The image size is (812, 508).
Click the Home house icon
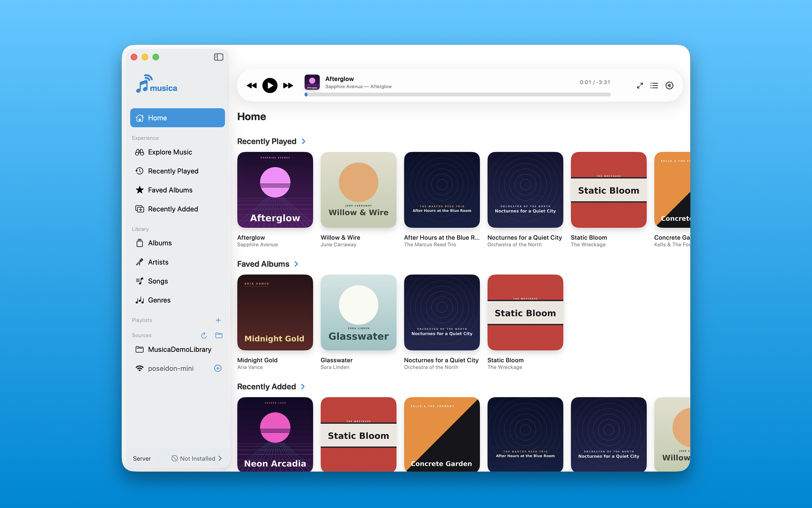(140, 118)
